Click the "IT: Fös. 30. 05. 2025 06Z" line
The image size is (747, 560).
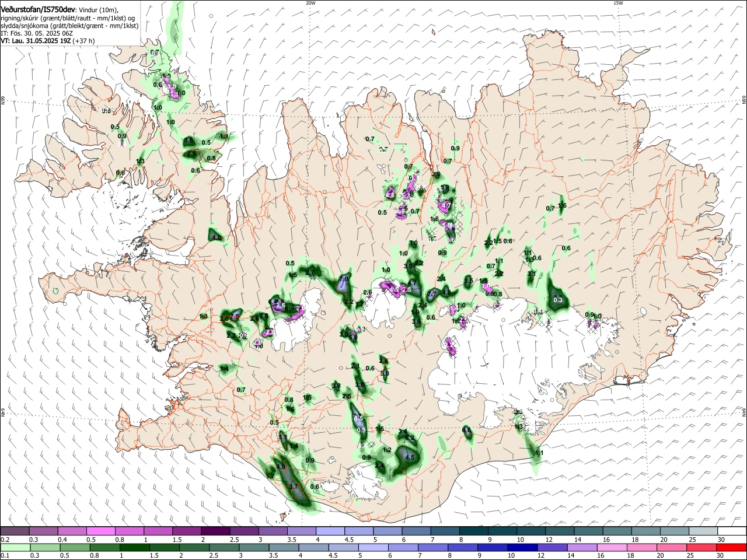click(37, 33)
